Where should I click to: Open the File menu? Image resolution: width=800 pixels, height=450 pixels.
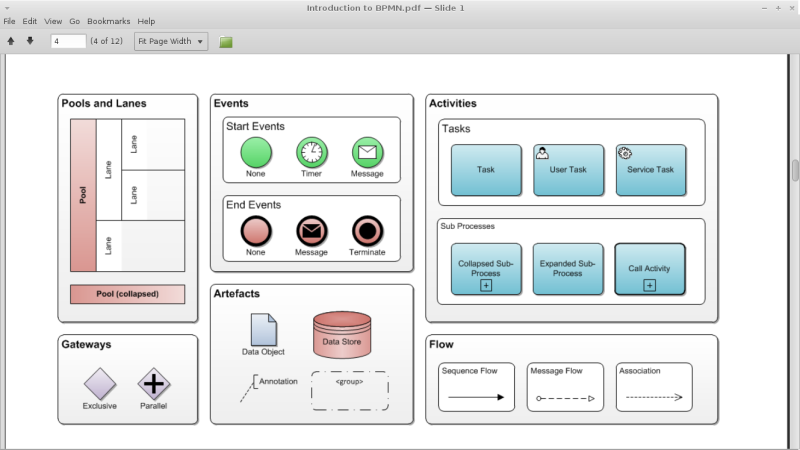tap(9, 21)
